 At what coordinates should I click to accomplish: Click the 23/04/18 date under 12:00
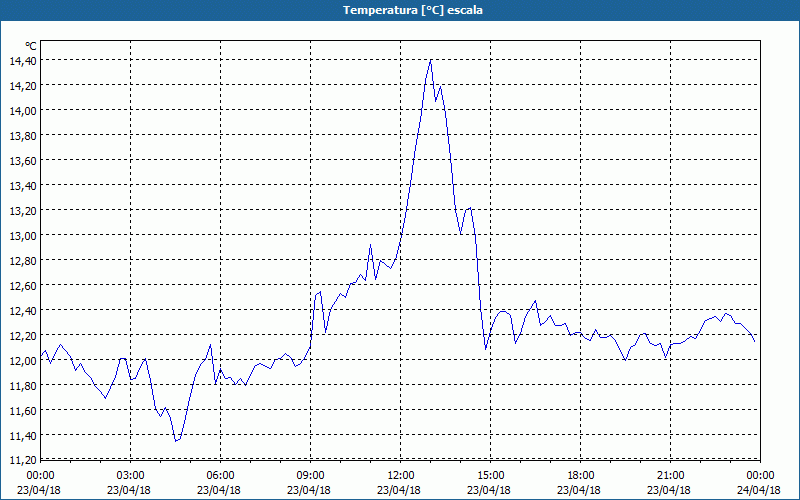[x=399, y=490]
